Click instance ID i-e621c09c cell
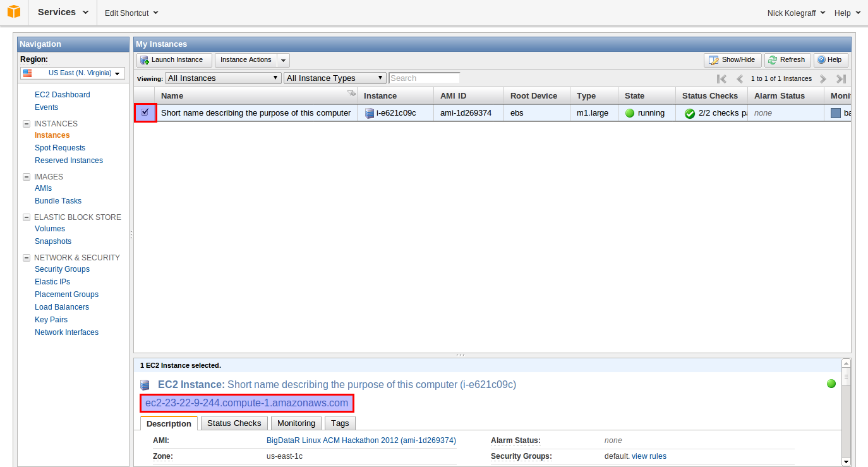This screenshot has width=868, height=467. point(396,113)
